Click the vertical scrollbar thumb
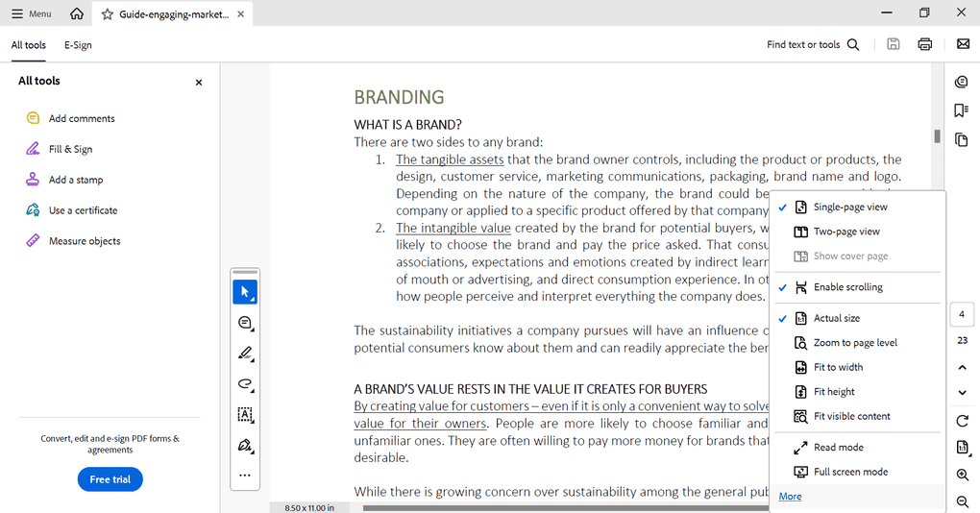Viewport: 980px width, 513px height. 937,135
